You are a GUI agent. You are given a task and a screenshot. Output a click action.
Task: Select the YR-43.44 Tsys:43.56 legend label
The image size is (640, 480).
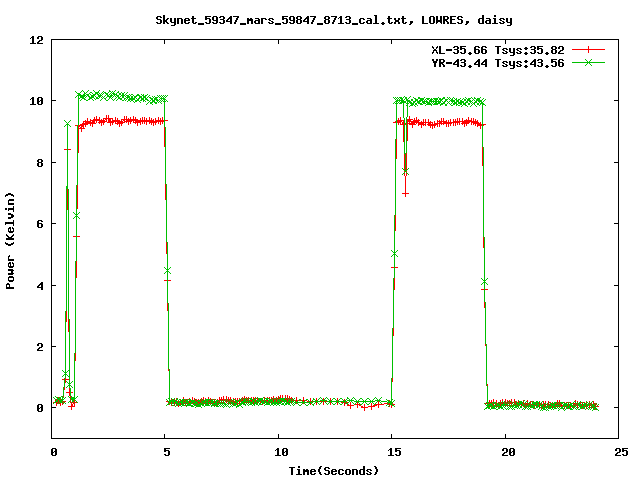(x=498, y=63)
